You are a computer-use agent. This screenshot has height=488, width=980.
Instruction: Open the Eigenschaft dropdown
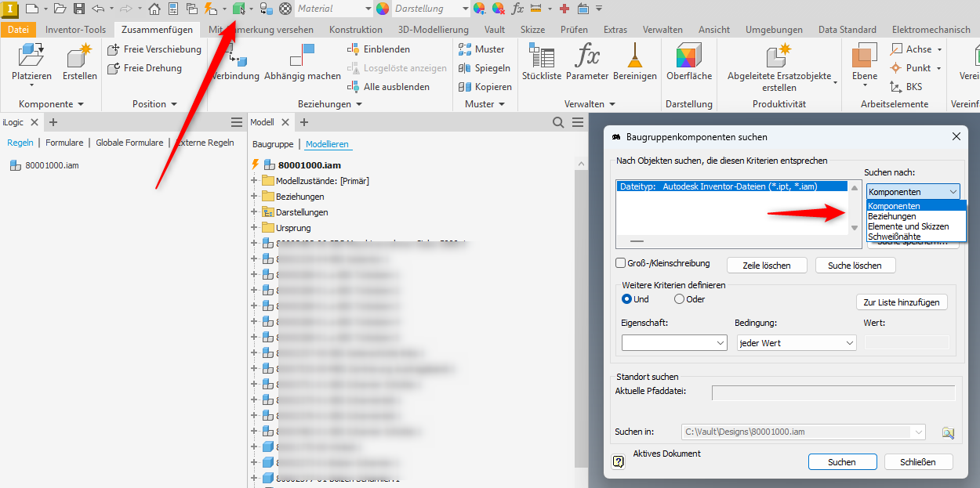pyautogui.click(x=674, y=343)
